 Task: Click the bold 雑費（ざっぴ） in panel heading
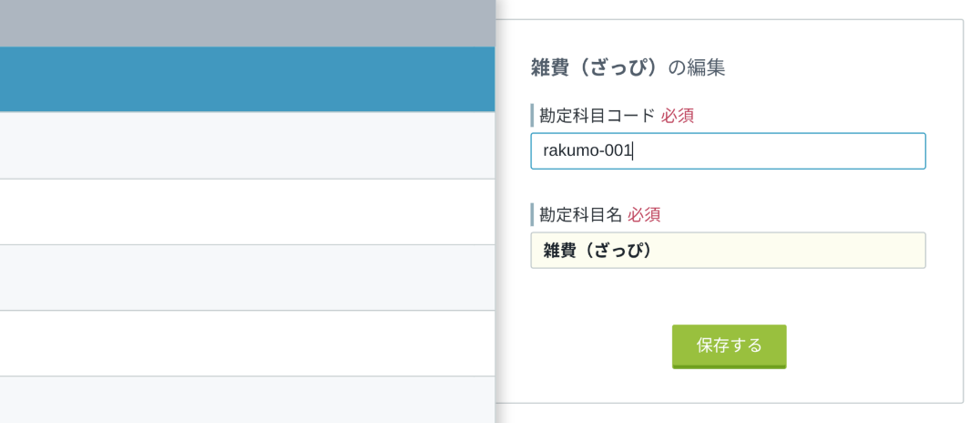pos(597,67)
